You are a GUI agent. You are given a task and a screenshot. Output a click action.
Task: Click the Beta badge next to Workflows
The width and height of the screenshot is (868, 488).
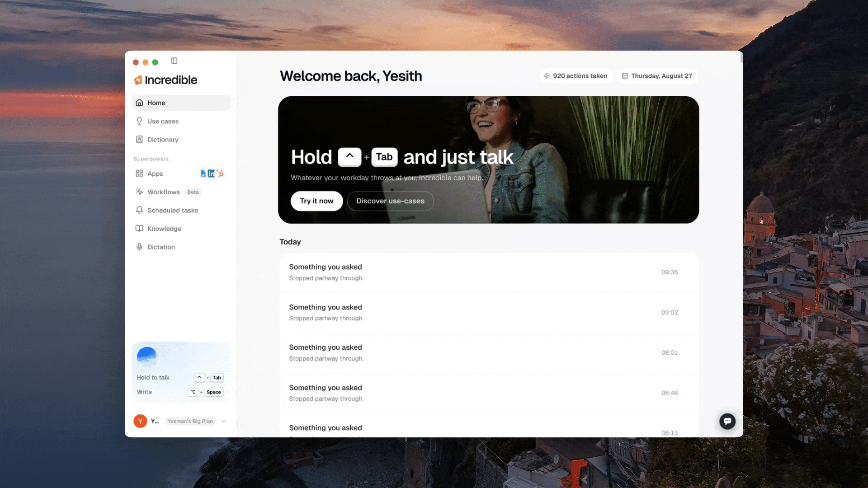point(193,192)
